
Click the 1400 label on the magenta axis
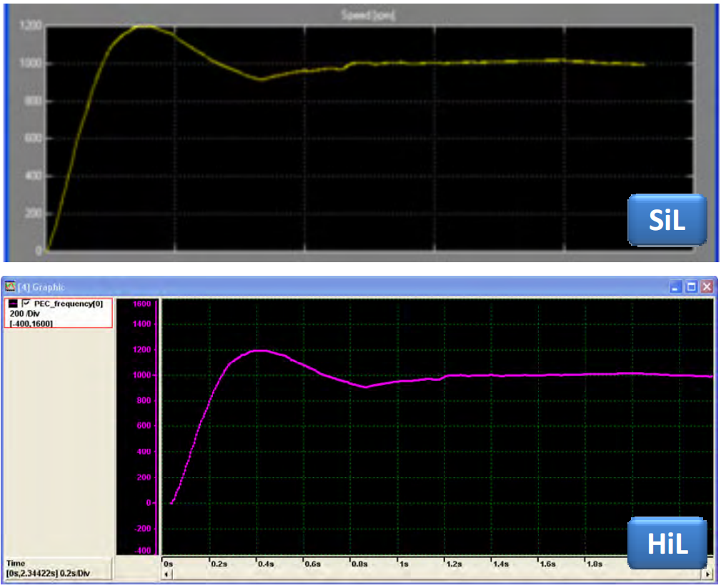click(x=142, y=324)
